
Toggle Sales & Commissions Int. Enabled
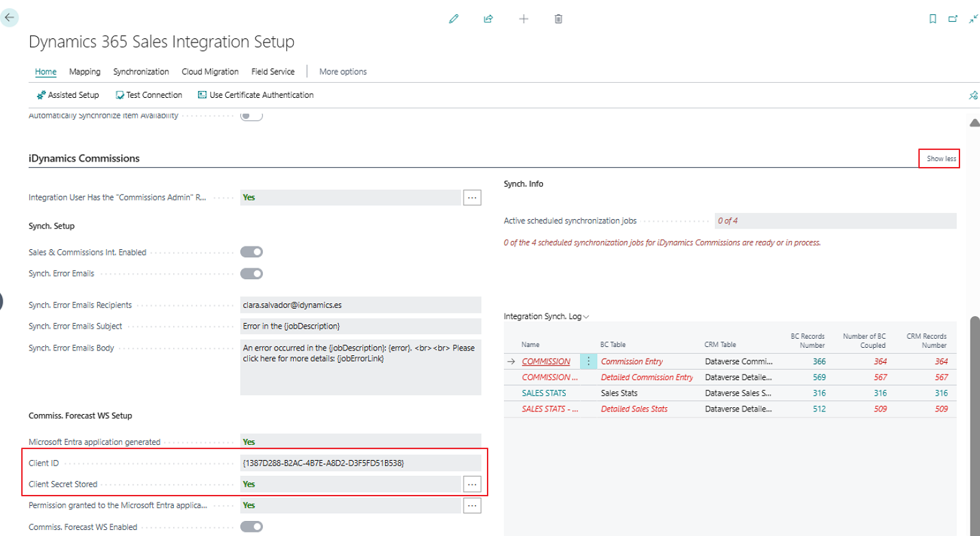click(x=251, y=252)
